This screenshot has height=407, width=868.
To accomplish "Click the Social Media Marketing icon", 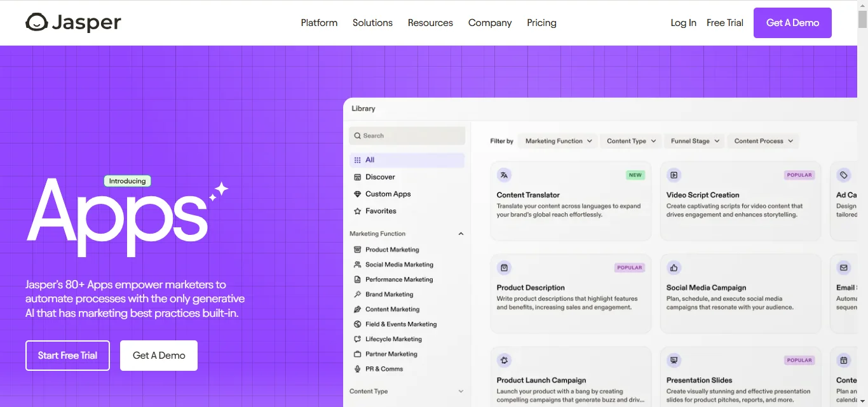I will (358, 265).
